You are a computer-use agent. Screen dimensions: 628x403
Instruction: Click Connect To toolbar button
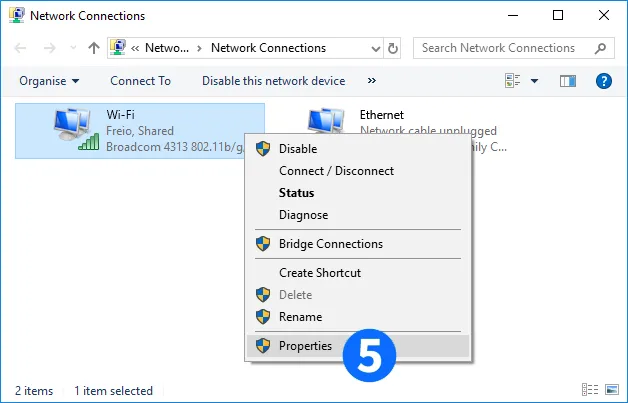[140, 81]
